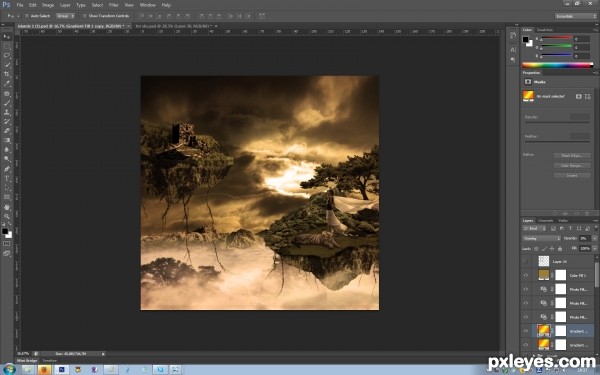Click the foreground color swatch in Color panel

(526, 39)
